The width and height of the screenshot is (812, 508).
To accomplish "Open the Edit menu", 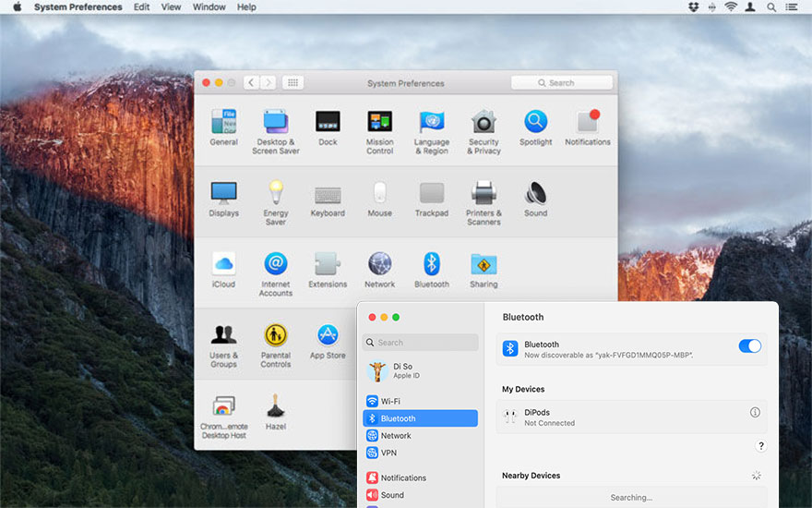I will (141, 7).
